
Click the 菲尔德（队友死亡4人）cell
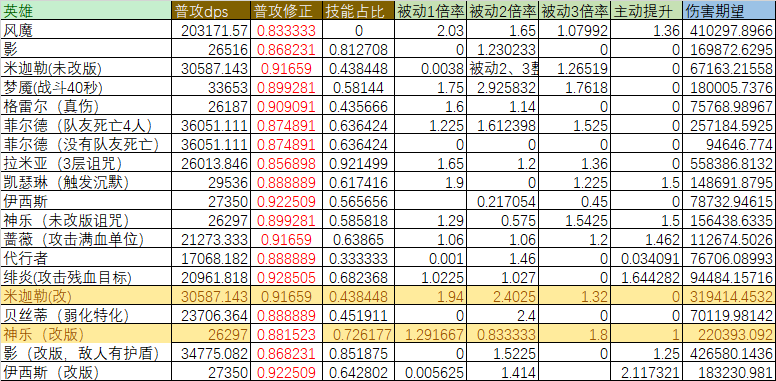pyautogui.click(x=86, y=126)
